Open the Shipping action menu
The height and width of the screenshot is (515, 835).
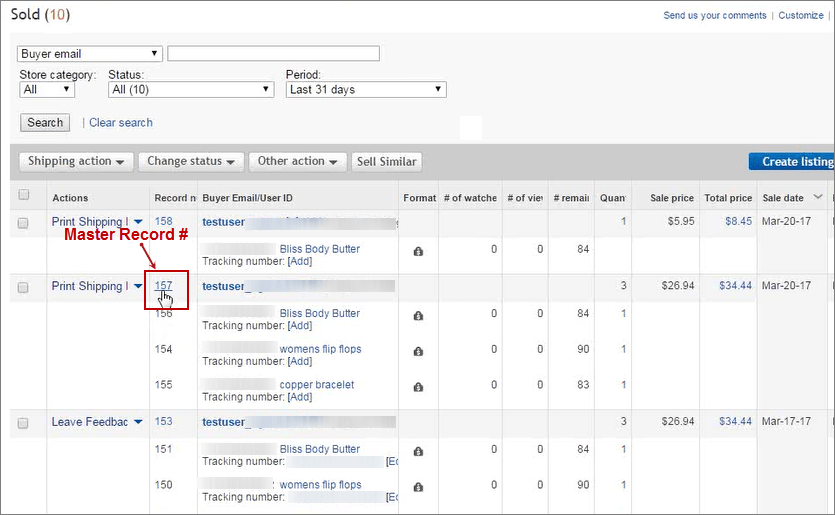pyautogui.click(x=76, y=161)
